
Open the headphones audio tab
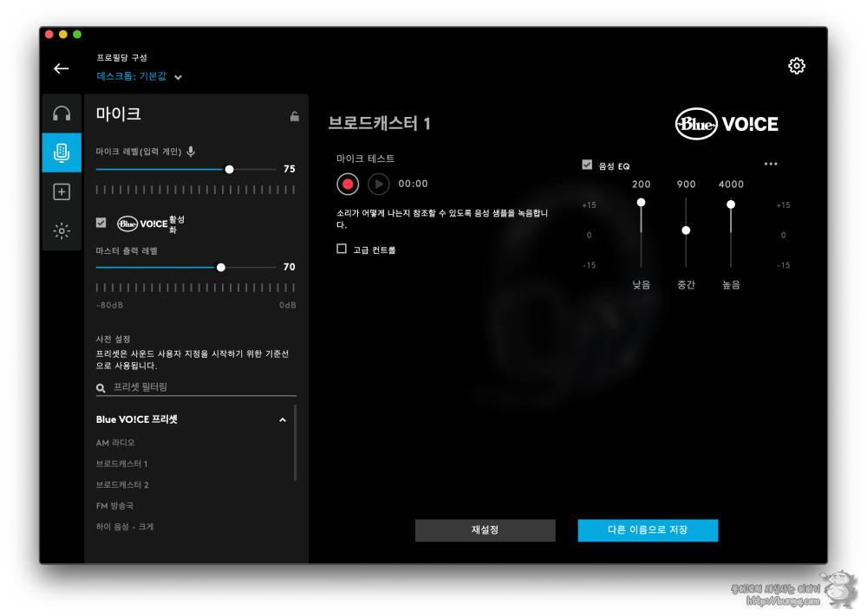click(62, 113)
